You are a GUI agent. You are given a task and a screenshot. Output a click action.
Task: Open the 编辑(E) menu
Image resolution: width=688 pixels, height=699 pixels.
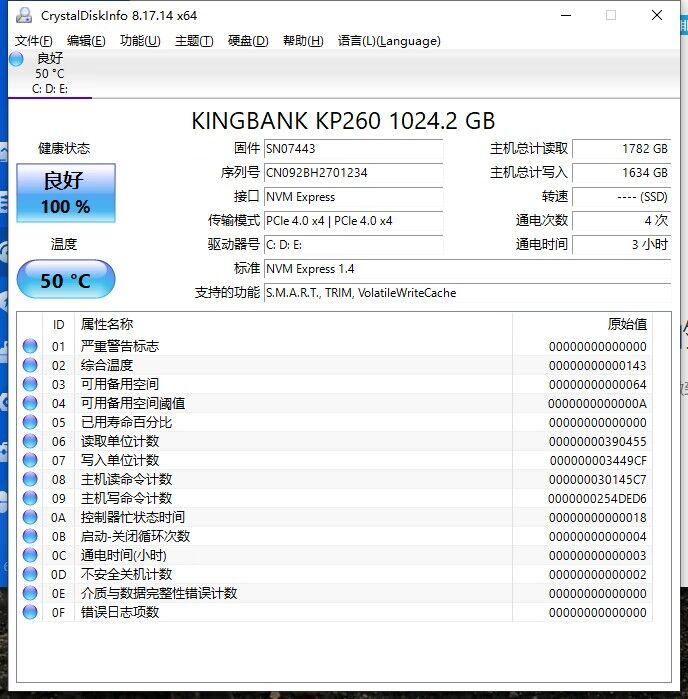coord(86,41)
